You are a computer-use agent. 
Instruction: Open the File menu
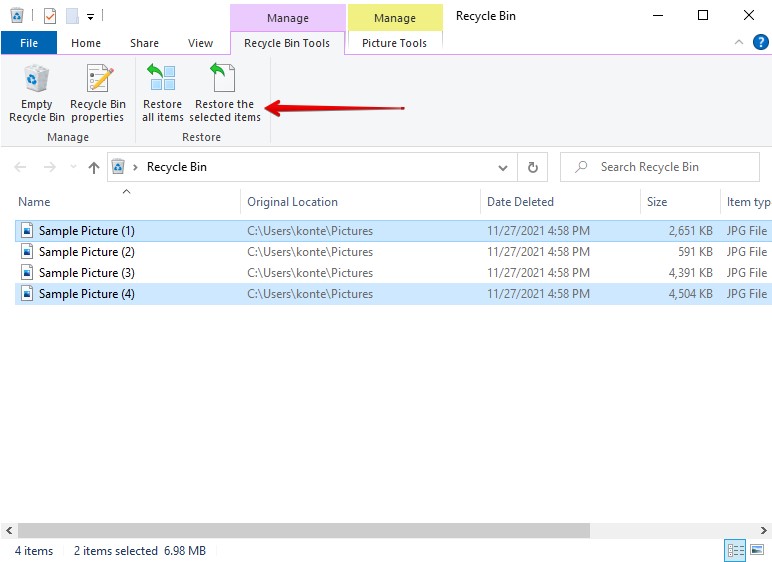click(29, 43)
